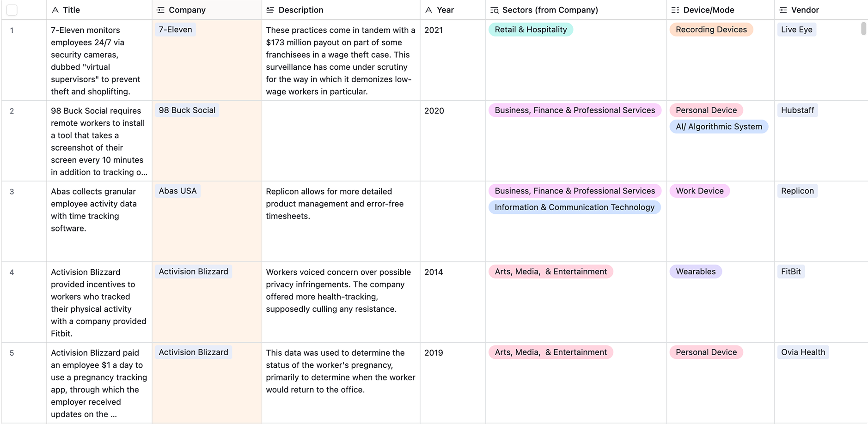Click the AI/ Algorithmic System tag
868x424 pixels.
click(x=719, y=127)
